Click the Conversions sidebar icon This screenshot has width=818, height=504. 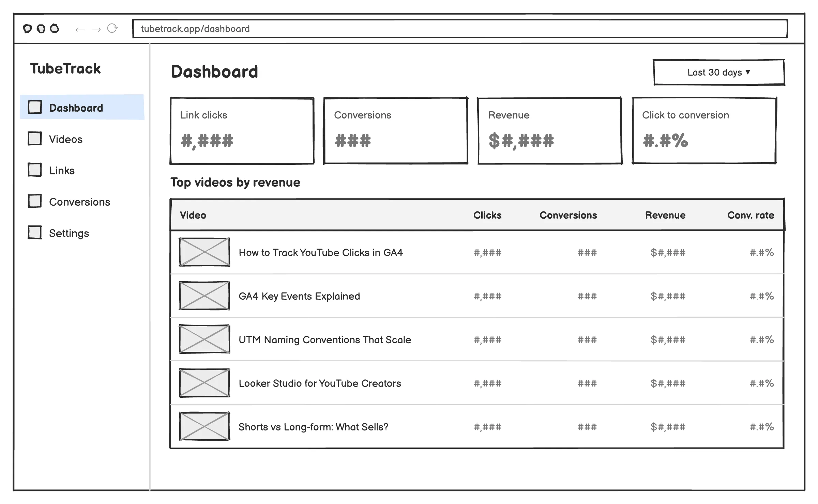click(x=35, y=201)
